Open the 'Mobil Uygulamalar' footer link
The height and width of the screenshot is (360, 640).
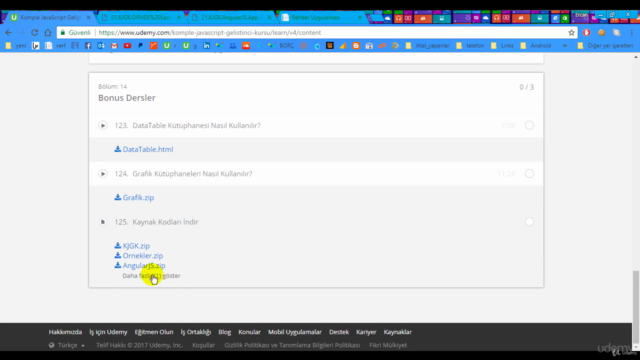295,332
